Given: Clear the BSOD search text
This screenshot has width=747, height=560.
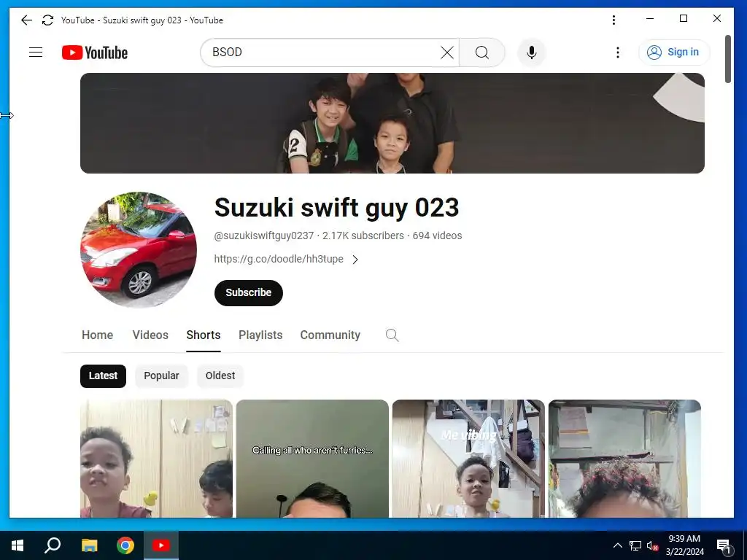Looking at the screenshot, I should [447, 52].
